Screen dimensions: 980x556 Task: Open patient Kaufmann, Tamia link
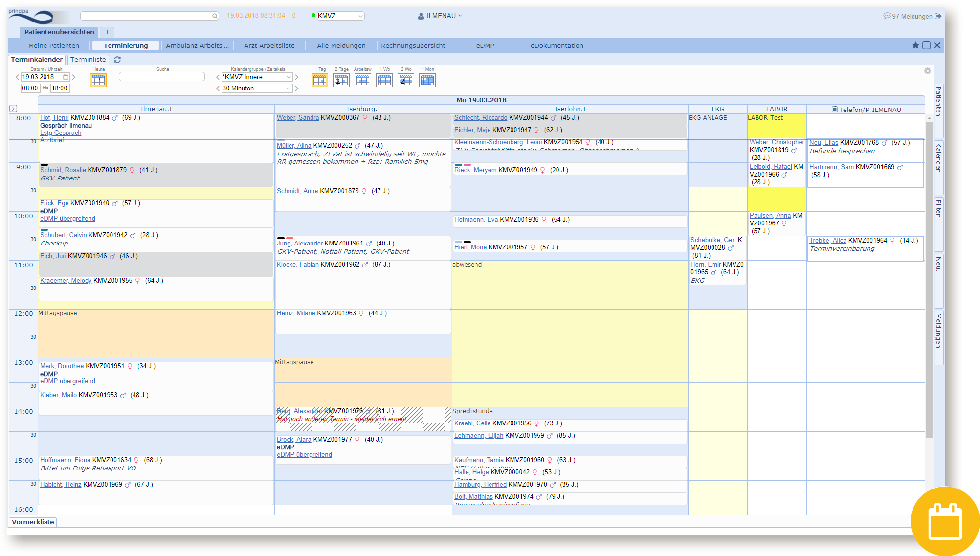point(479,460)
